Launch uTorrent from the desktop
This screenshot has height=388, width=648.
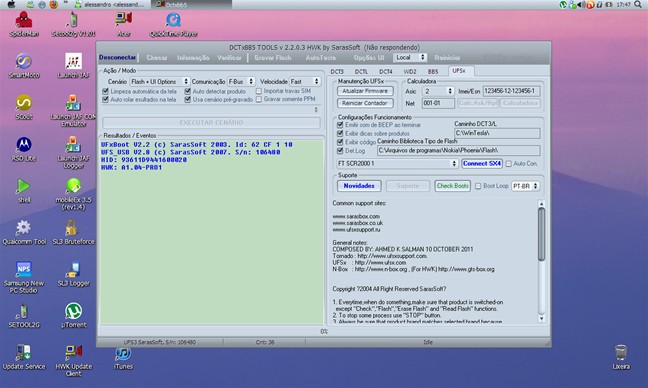click(73, 316)
